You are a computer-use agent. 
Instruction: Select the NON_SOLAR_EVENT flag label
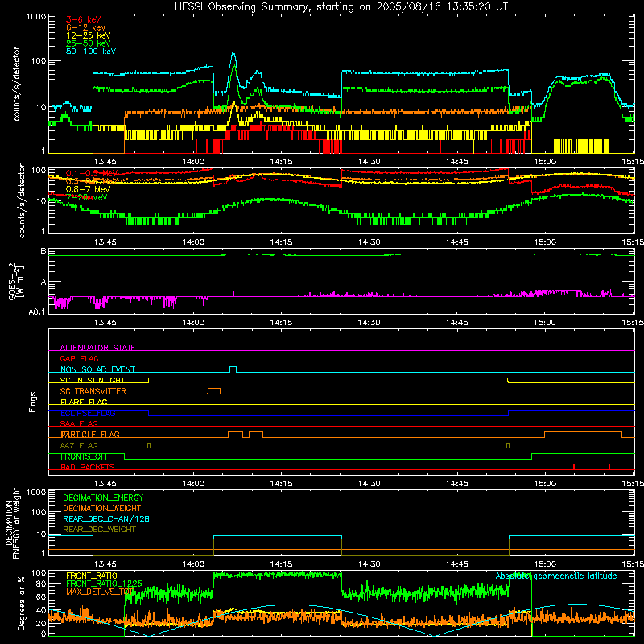(97, 369)
